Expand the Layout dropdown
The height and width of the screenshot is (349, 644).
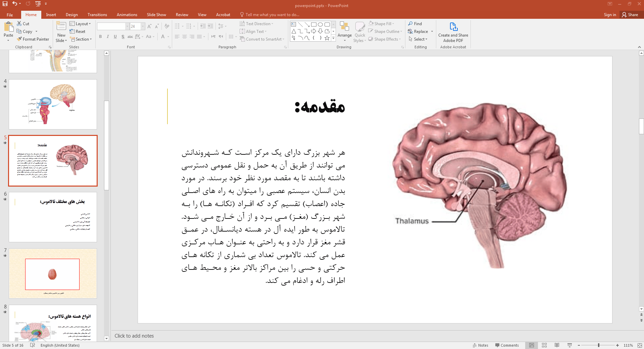(80, 24)
